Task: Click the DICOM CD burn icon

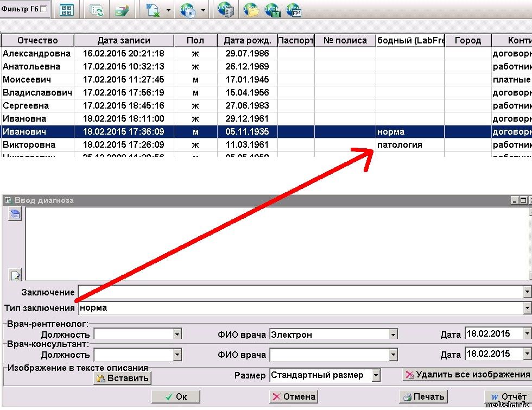Action: (x=188, y=10)
